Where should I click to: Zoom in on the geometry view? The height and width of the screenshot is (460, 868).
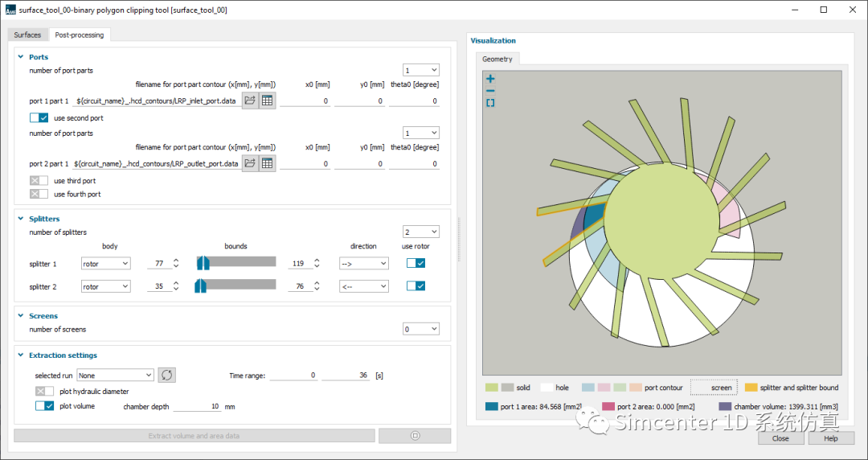(x=490, y=79)
